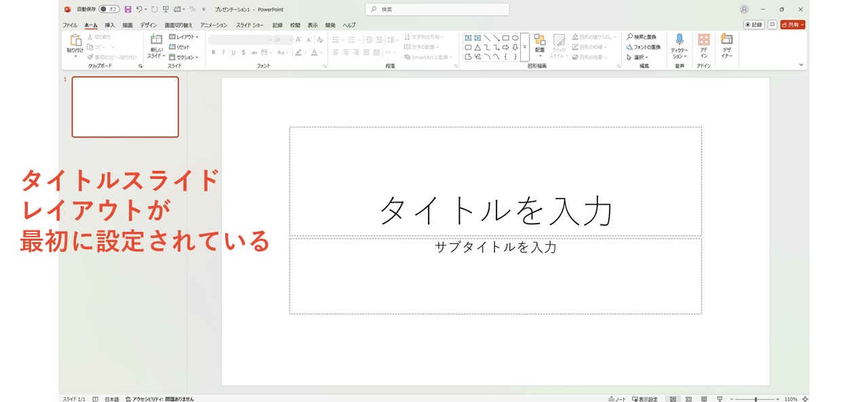
Task: Select the straight line shape
Action: coord(487,38)
